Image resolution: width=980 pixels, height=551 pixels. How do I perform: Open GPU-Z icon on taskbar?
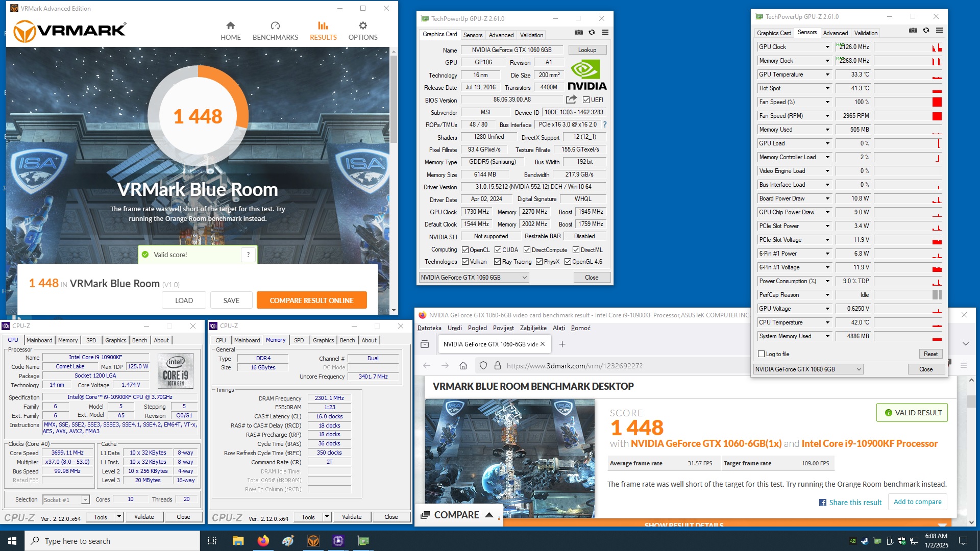coord(363,541)
